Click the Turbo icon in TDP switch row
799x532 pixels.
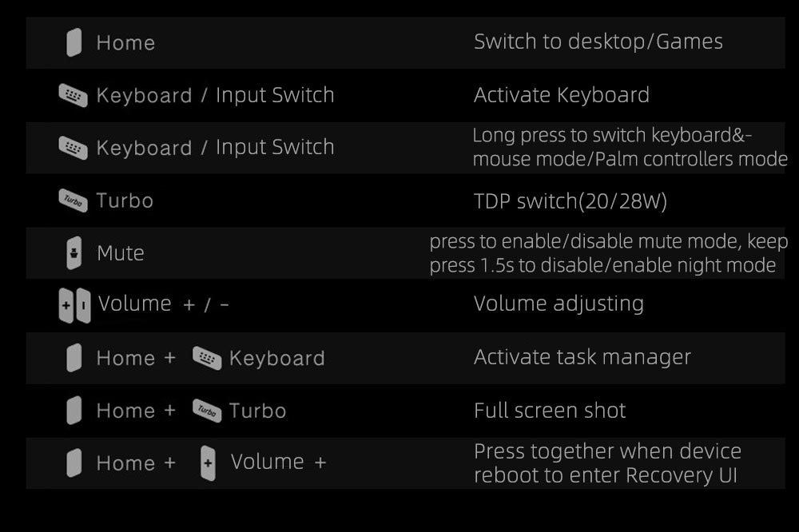click(x=73, y=200)
